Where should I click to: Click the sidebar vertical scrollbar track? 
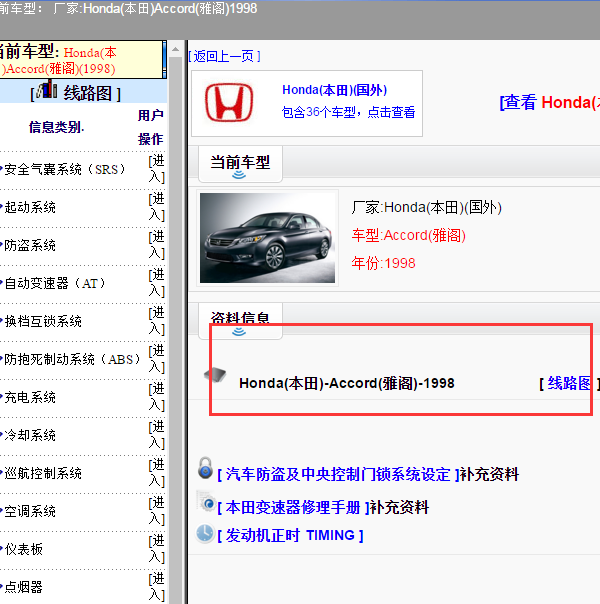[x=176, y=331]
